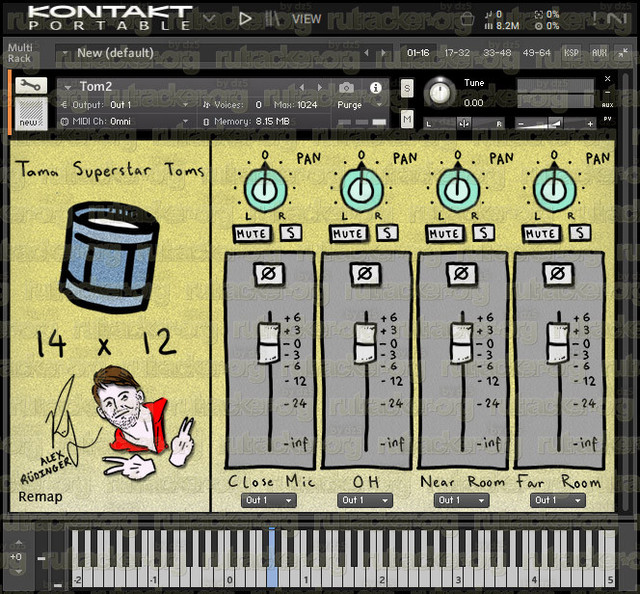
Task: Open instrument edit mode with wrench icon
Action: (x=31, y=85)
